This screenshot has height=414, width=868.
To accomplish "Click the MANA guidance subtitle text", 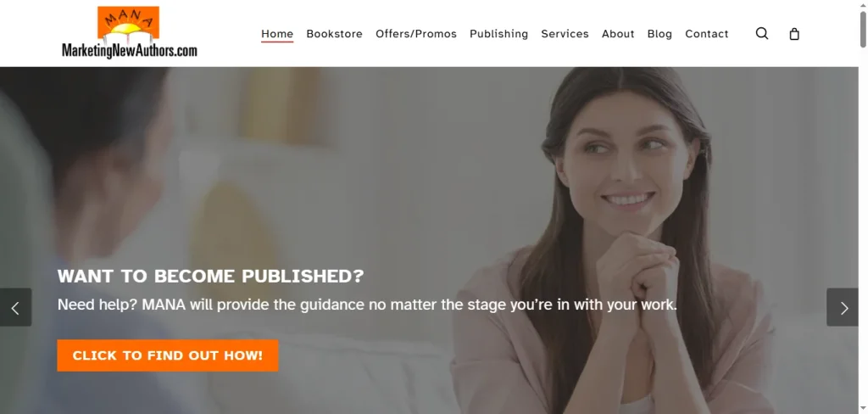I will (x=367, y=305).
